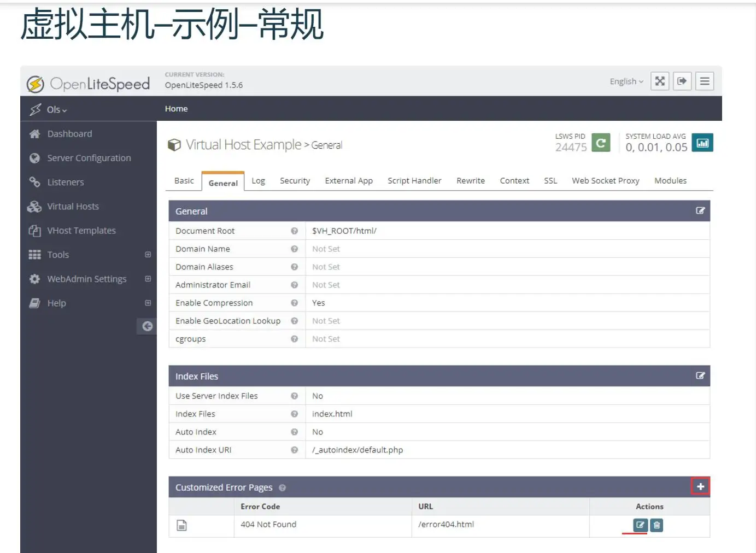Edit the General section settings

coord(700,211)
